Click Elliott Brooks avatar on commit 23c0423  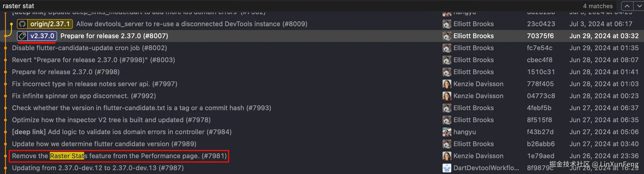tap(447, 24)
